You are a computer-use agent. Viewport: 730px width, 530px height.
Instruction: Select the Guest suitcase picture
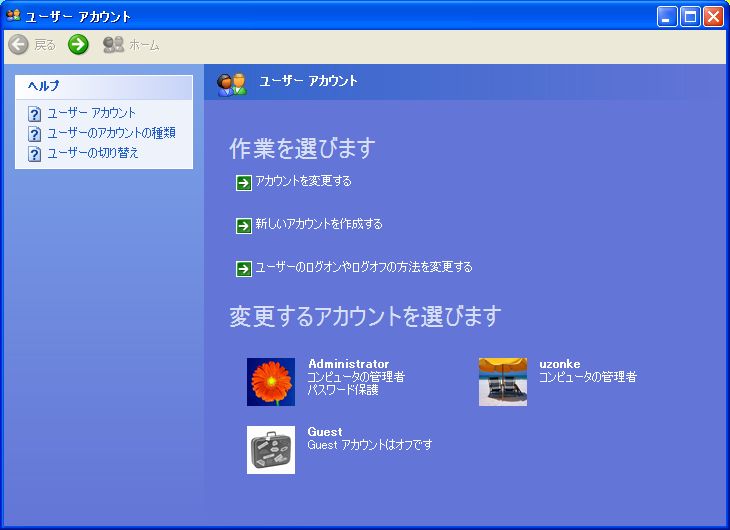click(271, 450)
